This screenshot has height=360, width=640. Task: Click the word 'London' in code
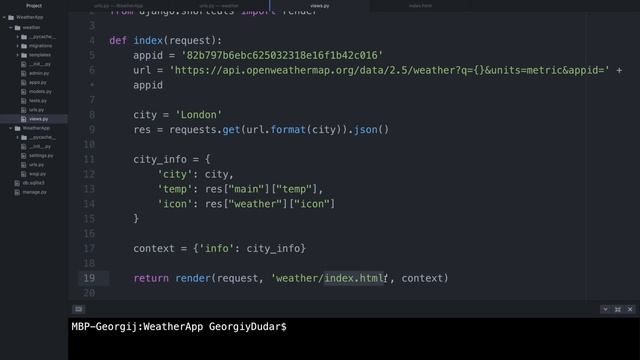pyautogui.click(x=198, y=115)
